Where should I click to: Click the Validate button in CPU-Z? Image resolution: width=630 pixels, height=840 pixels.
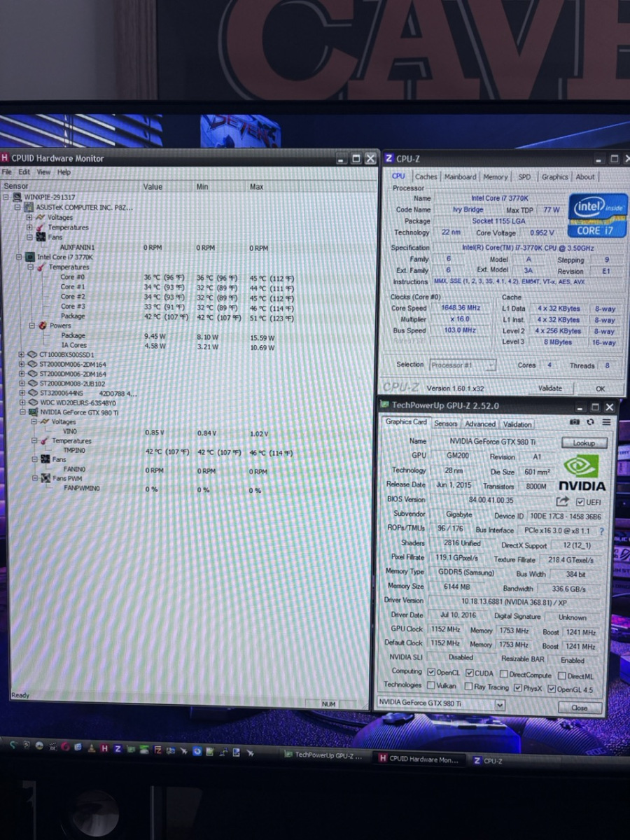pos(549,388)
